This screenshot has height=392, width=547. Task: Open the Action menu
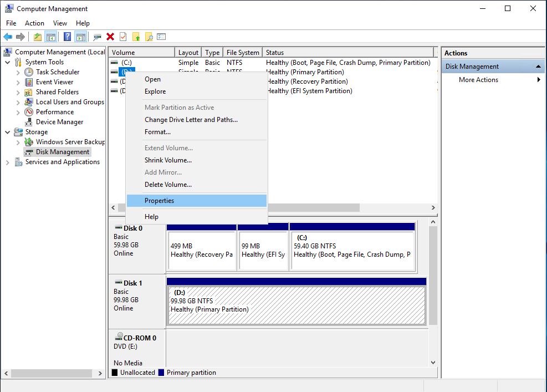[x=34, y=23]
